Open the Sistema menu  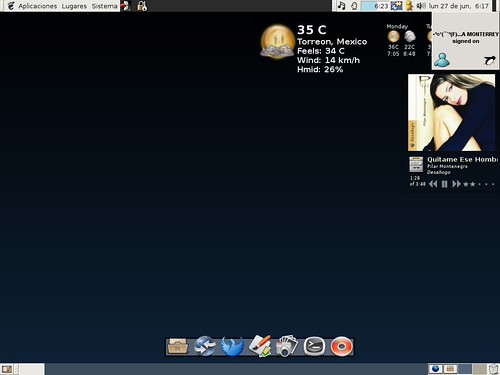(104, 6)
